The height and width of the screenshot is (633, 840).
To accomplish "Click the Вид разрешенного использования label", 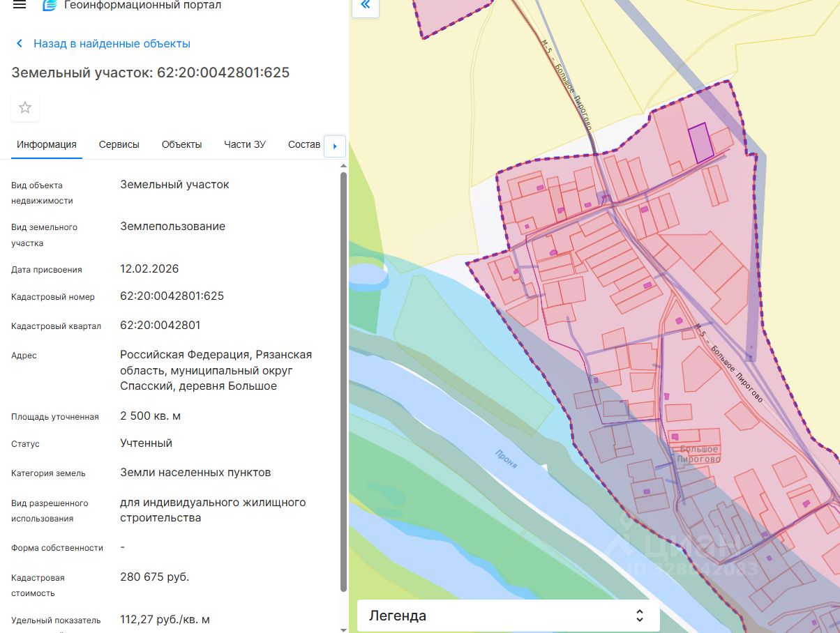I will pos(50,511).
